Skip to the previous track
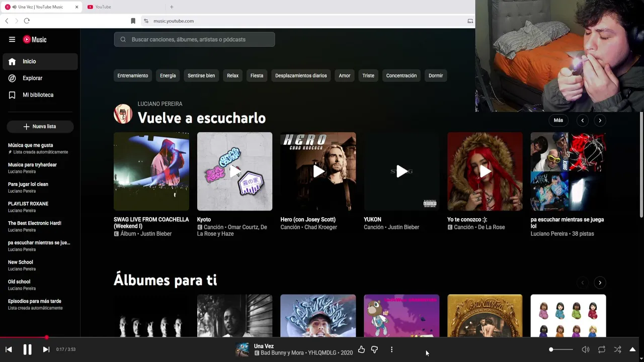Viewport: 644px width, 362px height. pyautogui.click(x=9, y=349)
